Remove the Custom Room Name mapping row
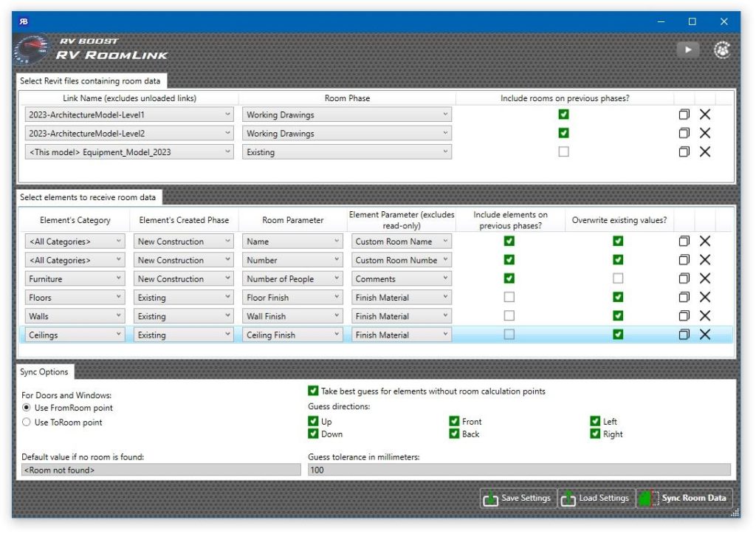 pos(705,242)
